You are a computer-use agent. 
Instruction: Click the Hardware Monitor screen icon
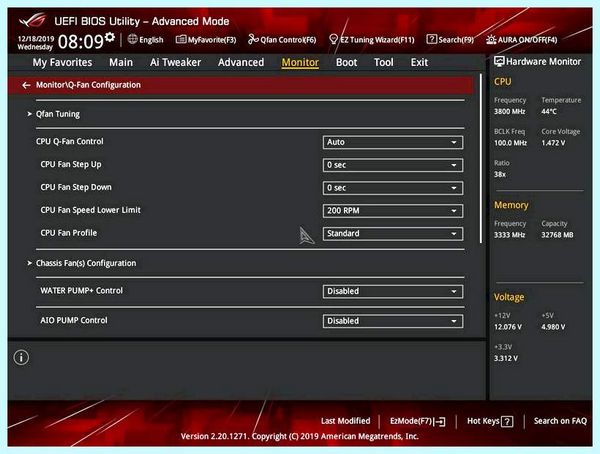pyautogui.click(x=499, y=61)
